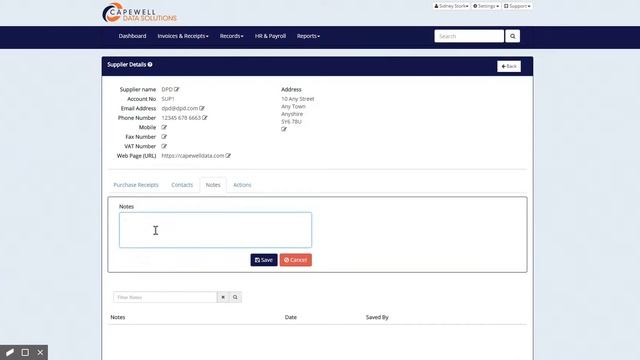Click the square tool in bottom toolbar
The image size is (640, 360).
25,352
